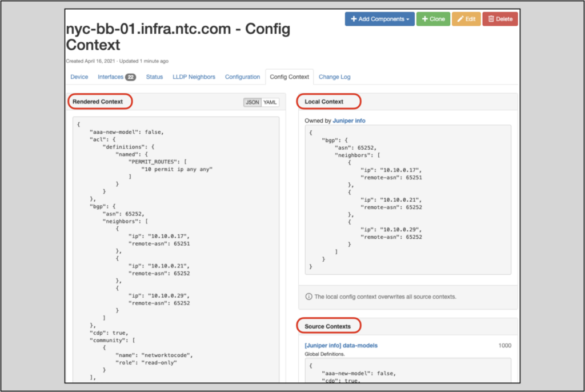
Task: Click the Created April 16, 2021 timestamp
Action: pyautogui.click(x=90, y=61)
